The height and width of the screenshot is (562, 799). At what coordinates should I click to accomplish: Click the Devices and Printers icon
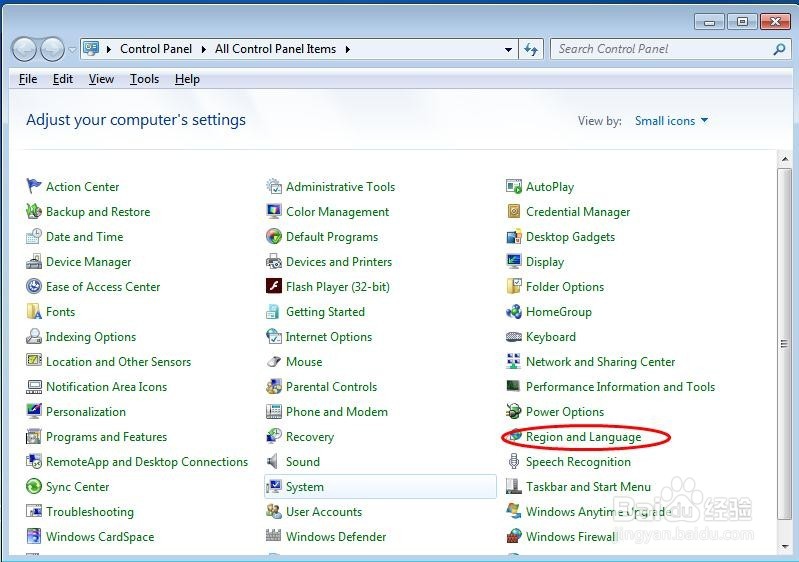pyautogui.click(x=274, y=261)
